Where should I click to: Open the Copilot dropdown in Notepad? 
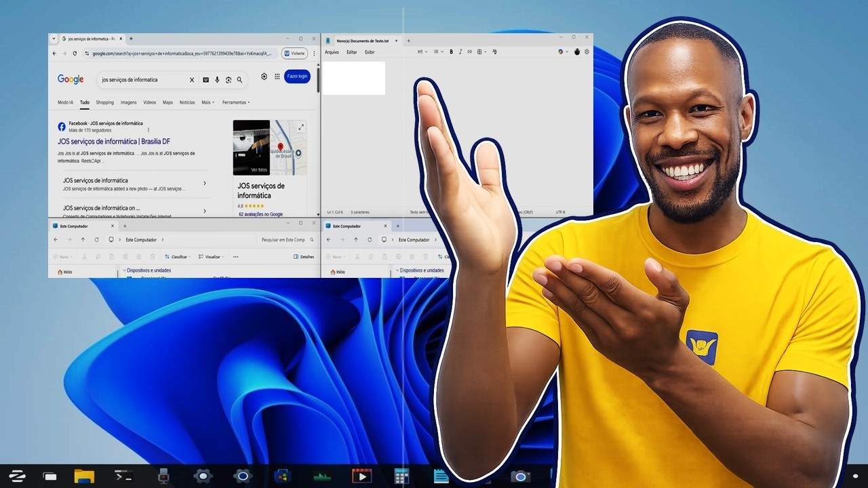[564, 52]
